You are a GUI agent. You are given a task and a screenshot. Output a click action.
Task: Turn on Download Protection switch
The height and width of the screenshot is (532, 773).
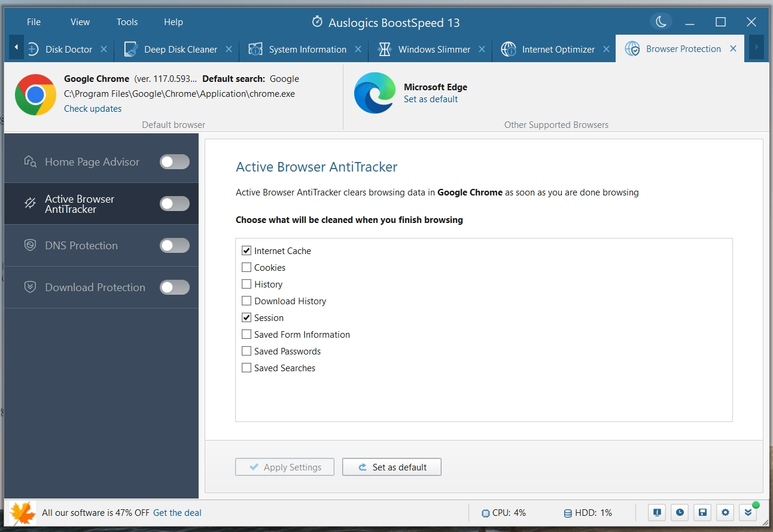175,287
